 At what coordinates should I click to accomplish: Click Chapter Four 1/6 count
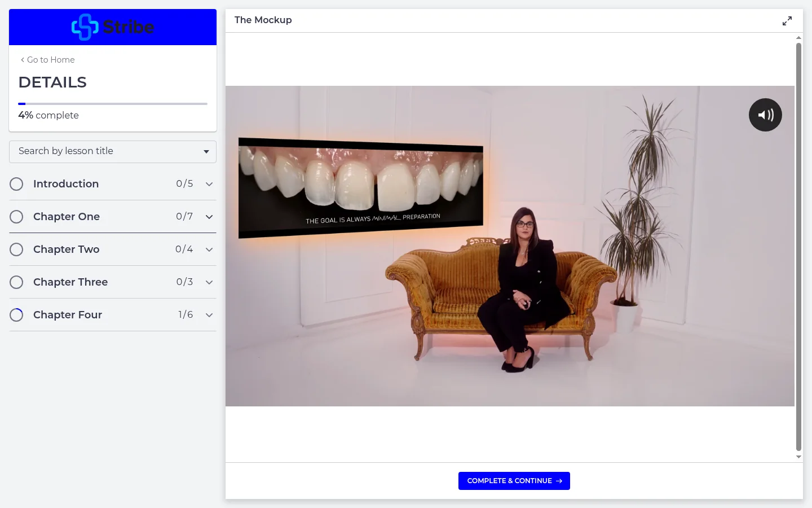(x=186, y=315)
